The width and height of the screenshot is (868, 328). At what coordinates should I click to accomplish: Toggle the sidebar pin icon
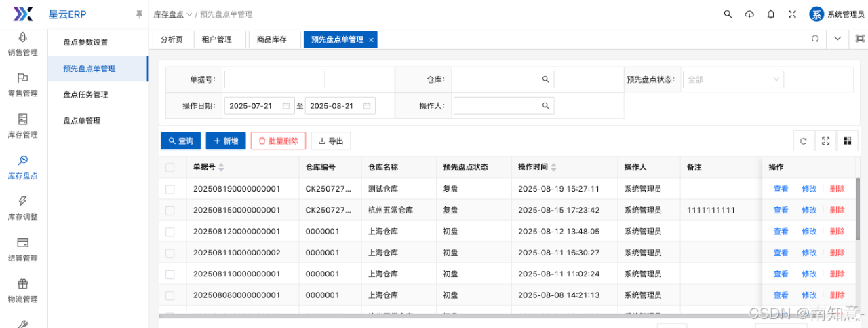click(x=139, y=14)
